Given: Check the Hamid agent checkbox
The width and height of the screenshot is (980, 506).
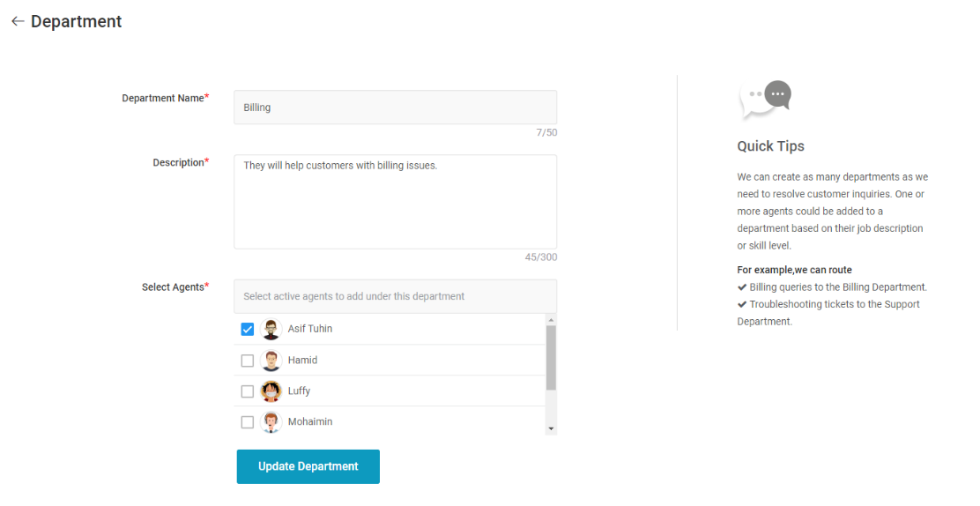Looking at the screenshot, I should [248, 361].
